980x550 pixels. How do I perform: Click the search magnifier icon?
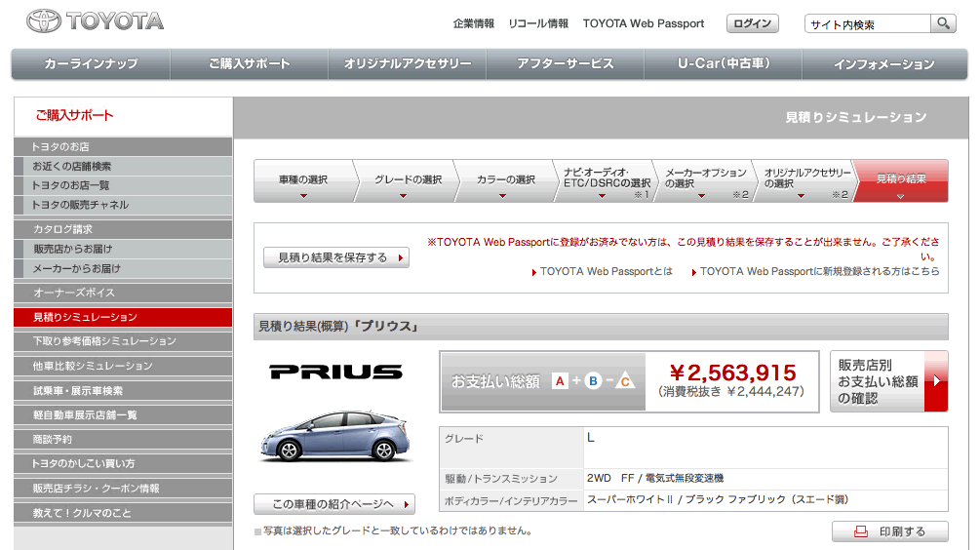(943, 23)
